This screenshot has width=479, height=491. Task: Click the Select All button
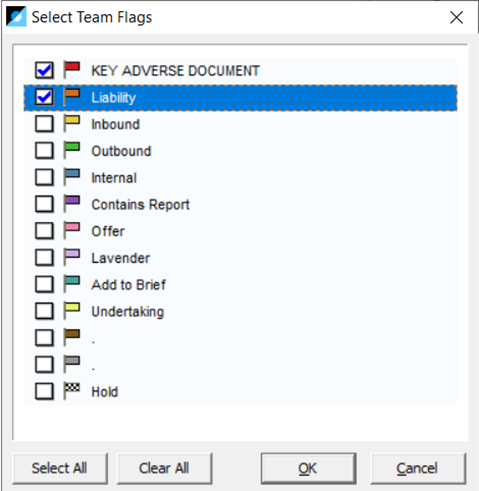(60, 468)
